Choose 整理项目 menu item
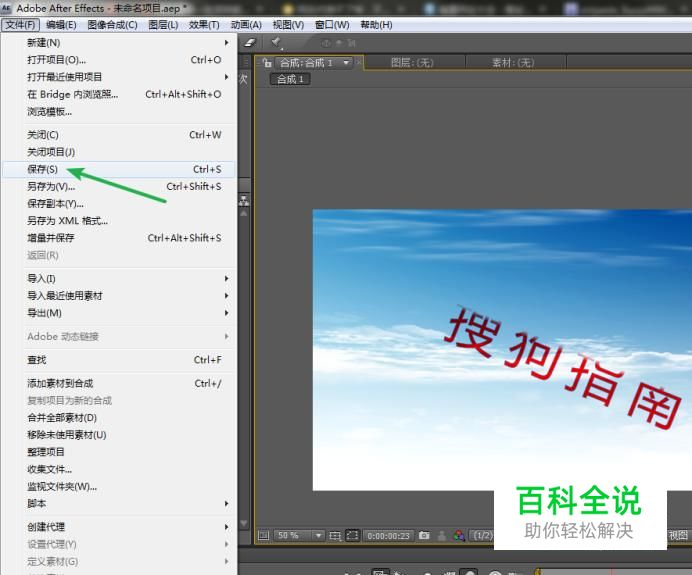This screenshot has width=692, height=575. point(119,452)
